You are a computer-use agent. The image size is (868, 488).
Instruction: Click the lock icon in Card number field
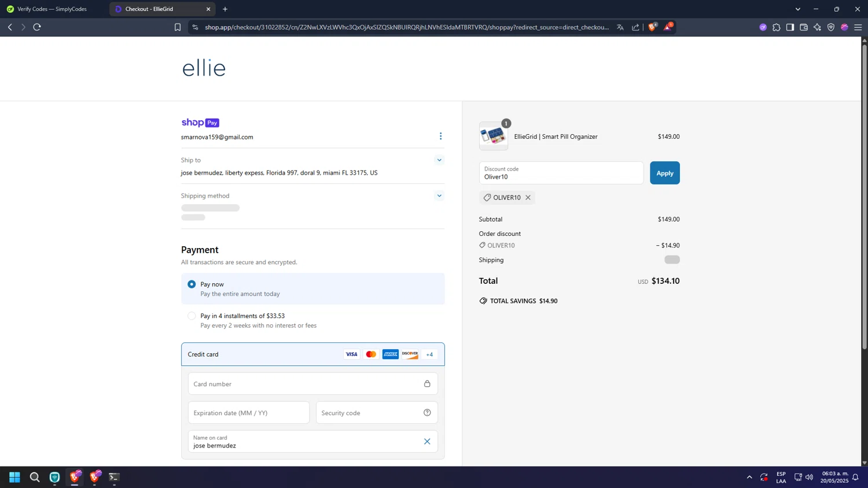point(427,384)
